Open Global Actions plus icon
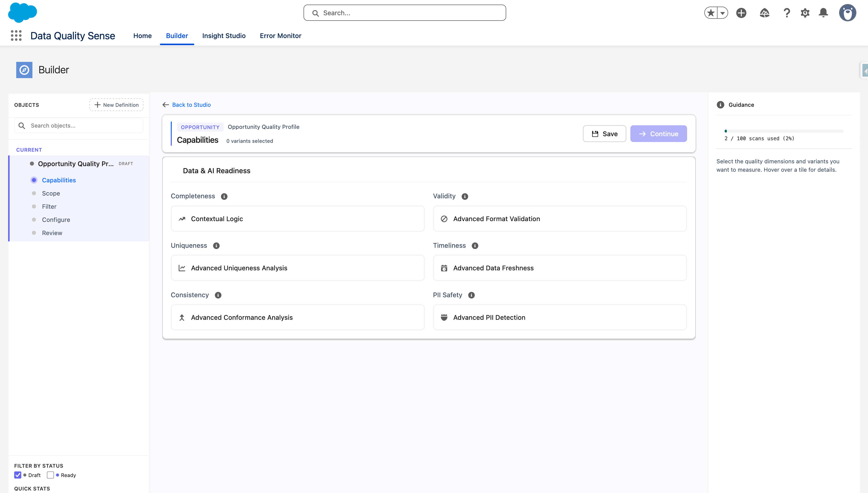 click(741, 13)
